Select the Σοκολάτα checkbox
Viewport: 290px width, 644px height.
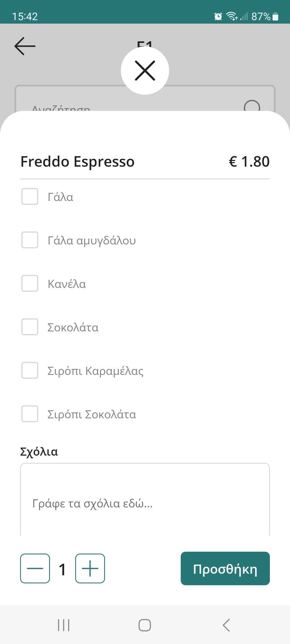click(x=30, y=327)
